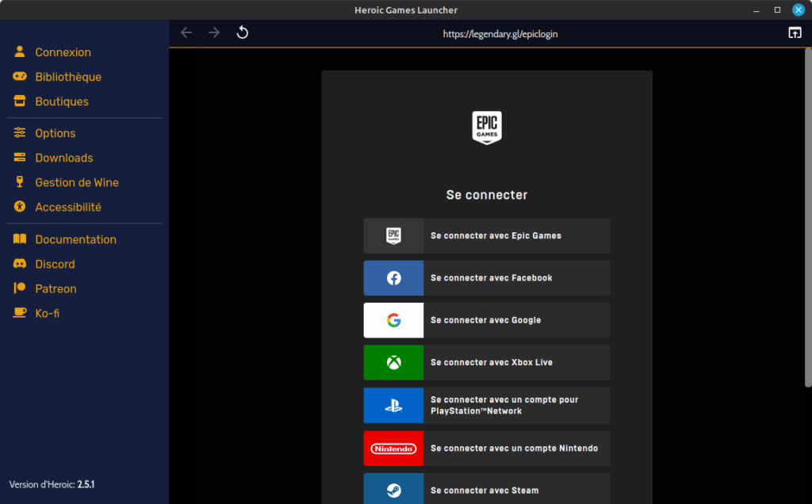The width and height of the screenshot is (812, 504).
Task: Click the Connexion user icon in sidebar
Action: [20, 52]
